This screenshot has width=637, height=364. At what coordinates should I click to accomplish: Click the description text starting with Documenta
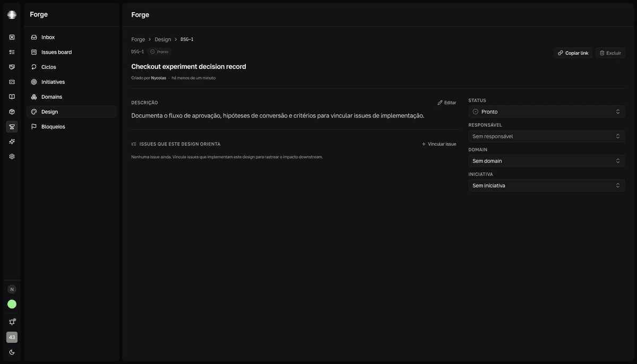(x=278, y=116)
